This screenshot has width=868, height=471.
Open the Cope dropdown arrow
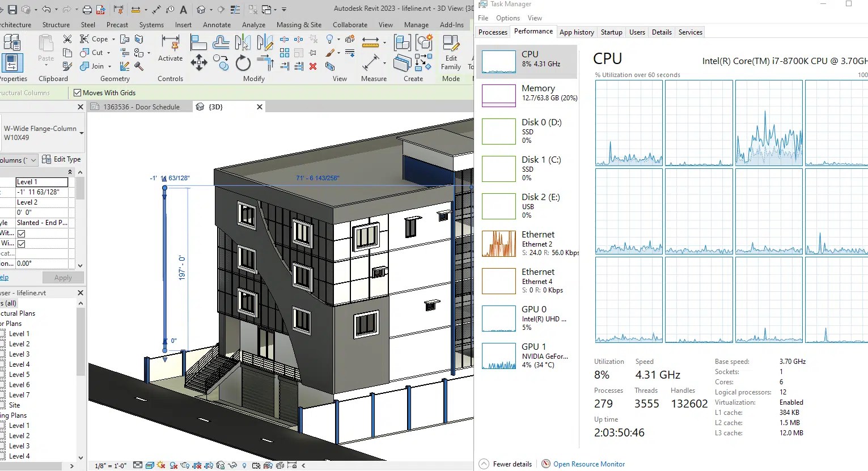click(x=112, y=39)
